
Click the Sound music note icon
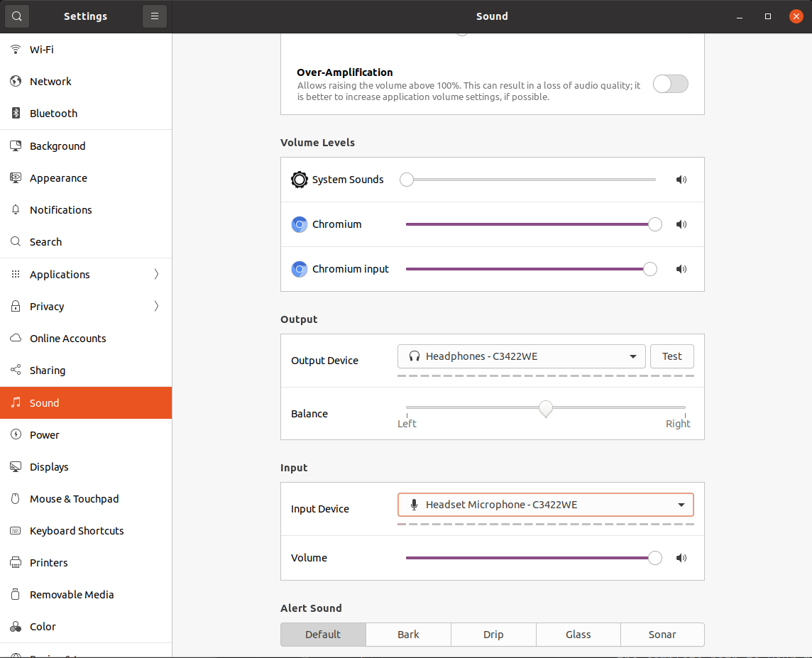point(16,402)
